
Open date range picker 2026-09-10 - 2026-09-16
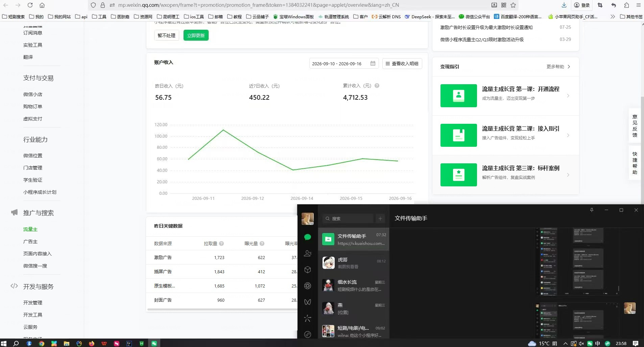(344, 64)
